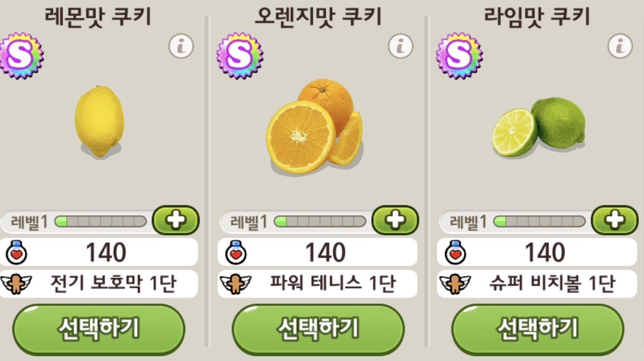Click the lemon image thumbnail
644x361 pixels.
(100, 121)
